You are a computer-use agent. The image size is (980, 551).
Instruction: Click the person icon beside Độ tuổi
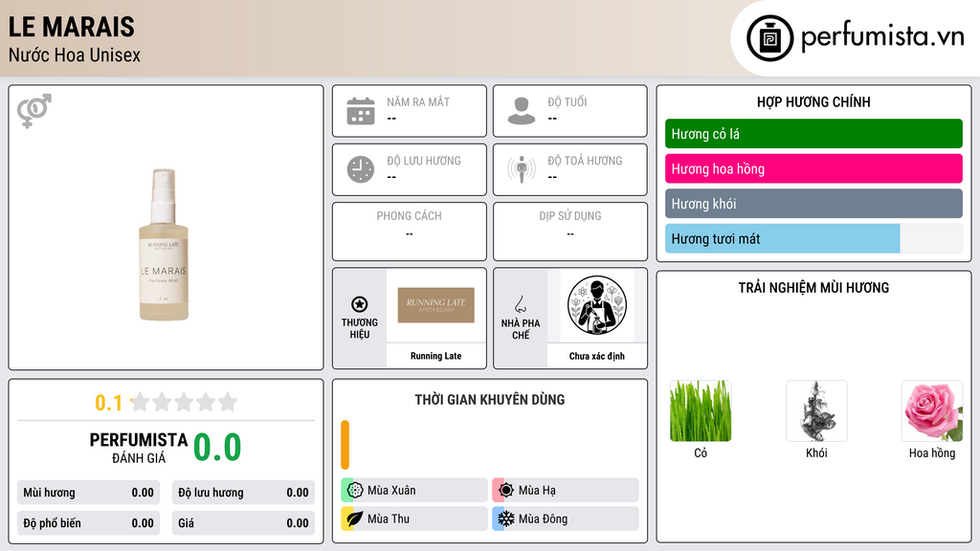(522, 111)
